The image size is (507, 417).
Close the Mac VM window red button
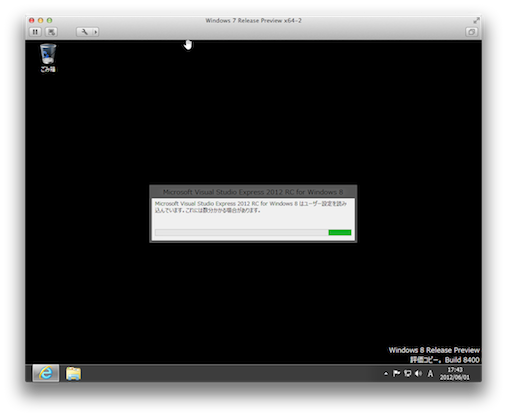click(32, 20)
